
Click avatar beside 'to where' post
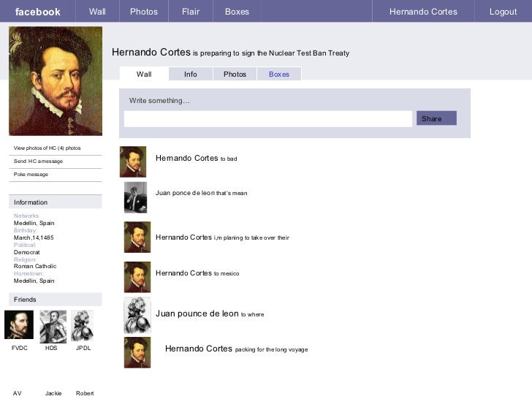click(137, 315)
